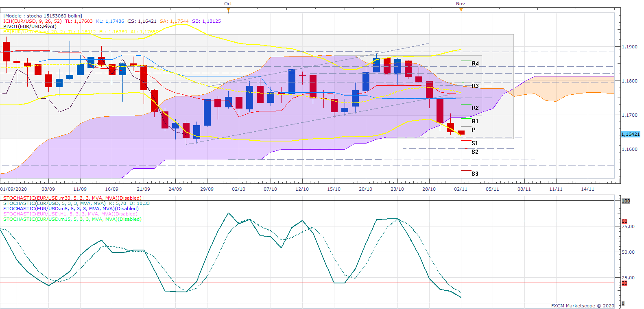Select the disabled STOCHASTIC EUR/USD.m15 label
This screenshot has width=644, height=309.
[x=72, y=219]
